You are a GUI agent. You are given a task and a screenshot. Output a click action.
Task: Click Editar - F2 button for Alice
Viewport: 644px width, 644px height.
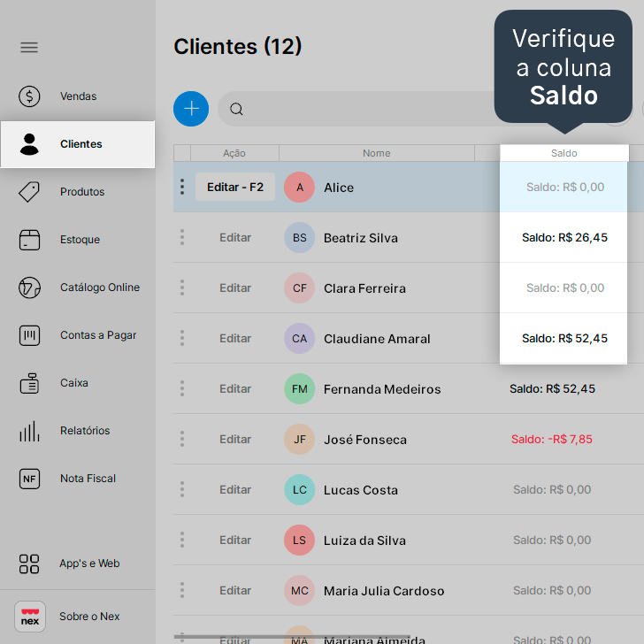coord(235,187)
